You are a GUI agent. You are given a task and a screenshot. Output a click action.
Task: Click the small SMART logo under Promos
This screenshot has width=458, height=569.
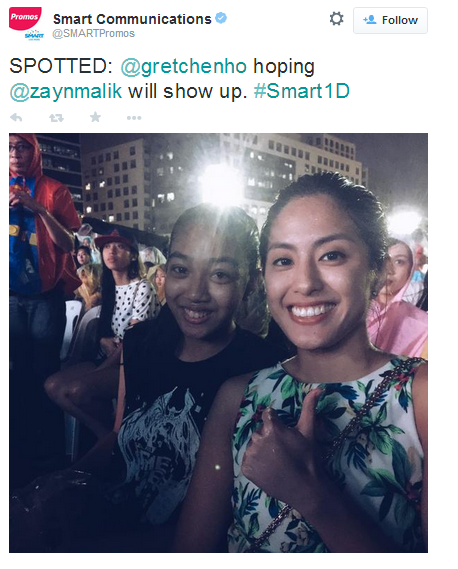[34, 36]
